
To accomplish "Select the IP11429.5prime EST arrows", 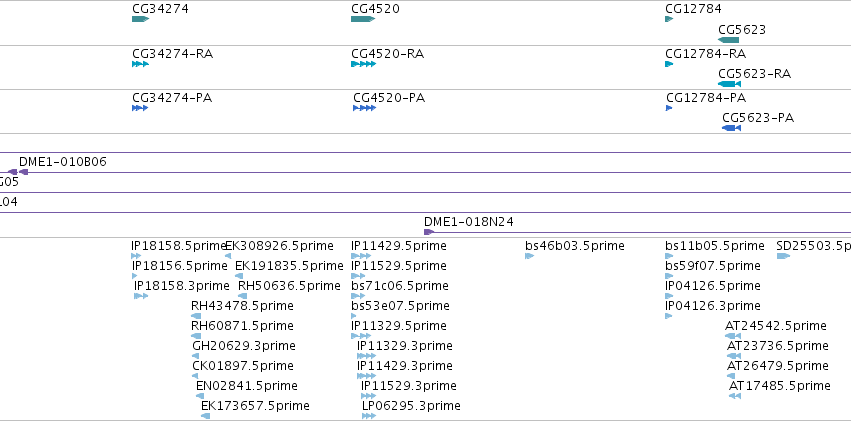I will point(361,256).
